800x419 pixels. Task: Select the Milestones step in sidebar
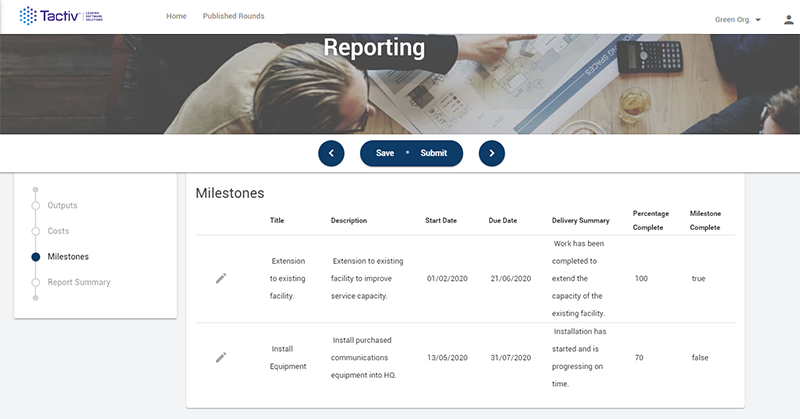[x=68, y=256]
